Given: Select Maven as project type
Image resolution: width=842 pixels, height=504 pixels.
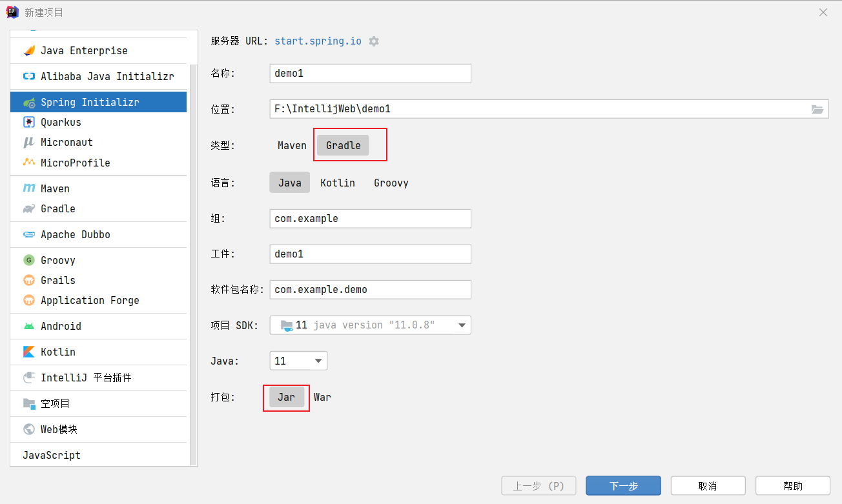Looking at the screenshot, I should point(292,145).
